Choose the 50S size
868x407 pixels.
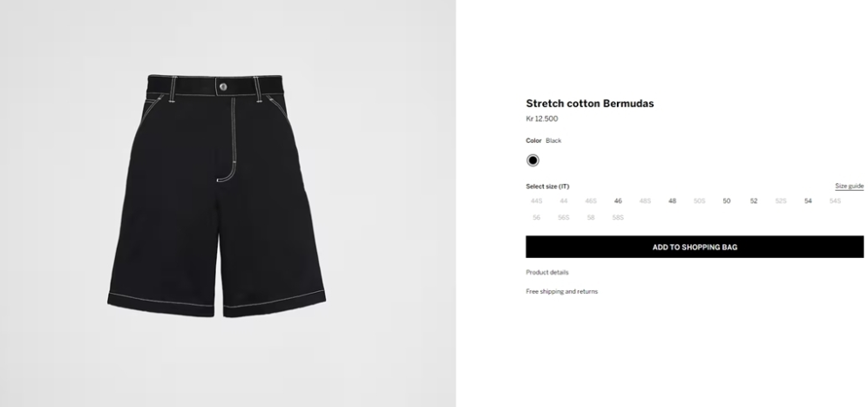699,201
